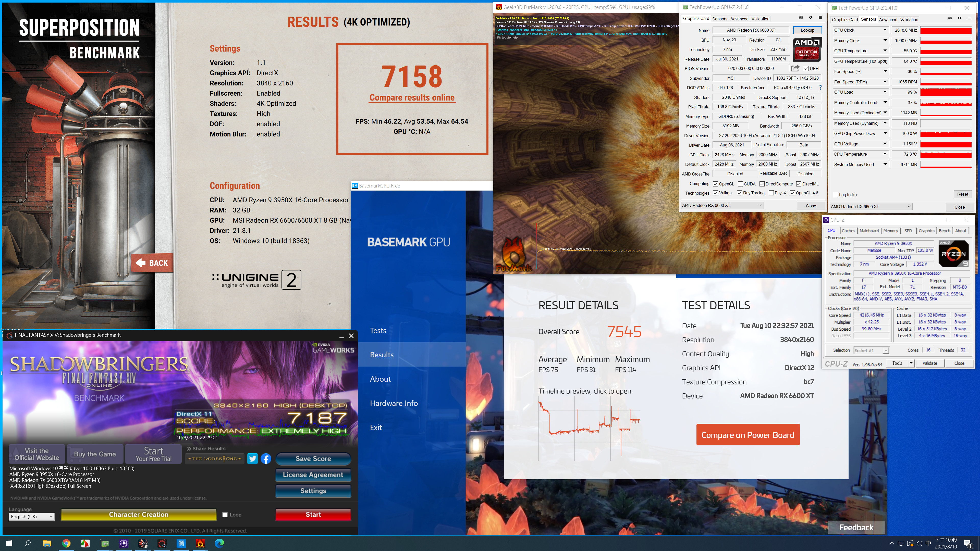
Task: Open hamburger menu in GPU-Z Sensors window
Action: 969,19
